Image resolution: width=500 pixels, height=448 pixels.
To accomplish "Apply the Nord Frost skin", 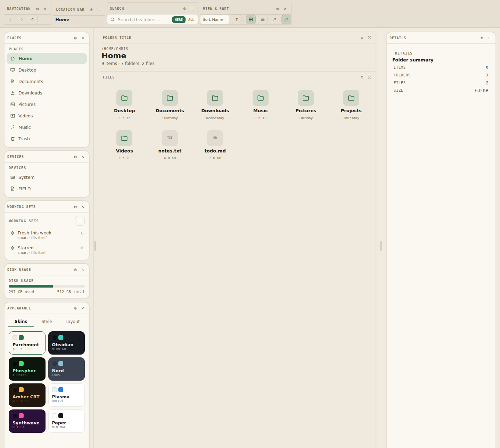I will coord(66,369).
